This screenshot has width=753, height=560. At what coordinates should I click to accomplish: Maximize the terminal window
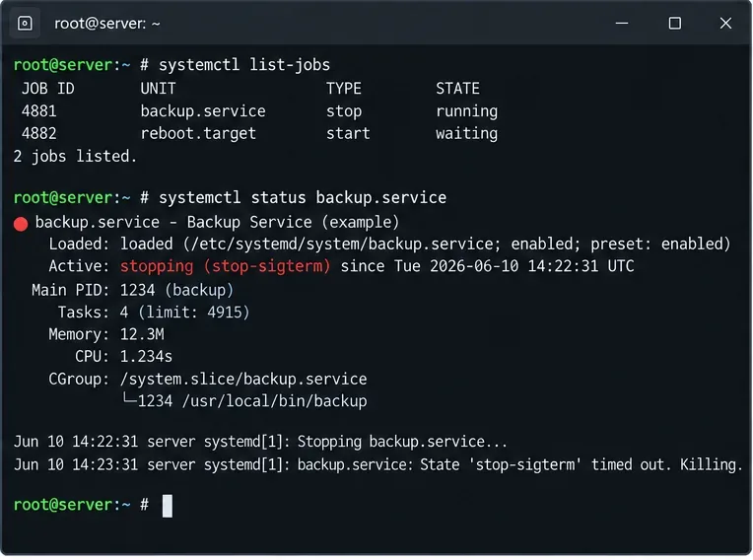pyautogui.click(x=675, y=23)
